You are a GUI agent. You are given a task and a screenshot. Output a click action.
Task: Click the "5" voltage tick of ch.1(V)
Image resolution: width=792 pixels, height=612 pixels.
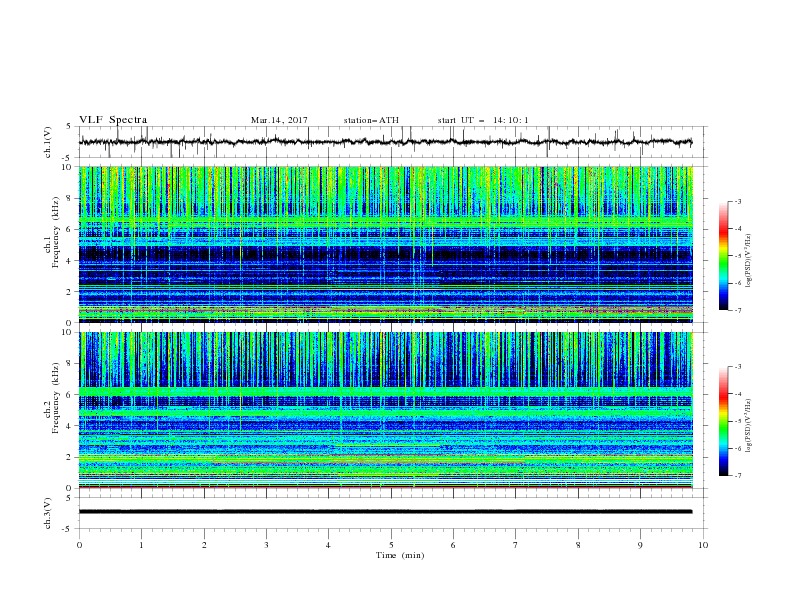pyautogui.click(x=69, y=126)
